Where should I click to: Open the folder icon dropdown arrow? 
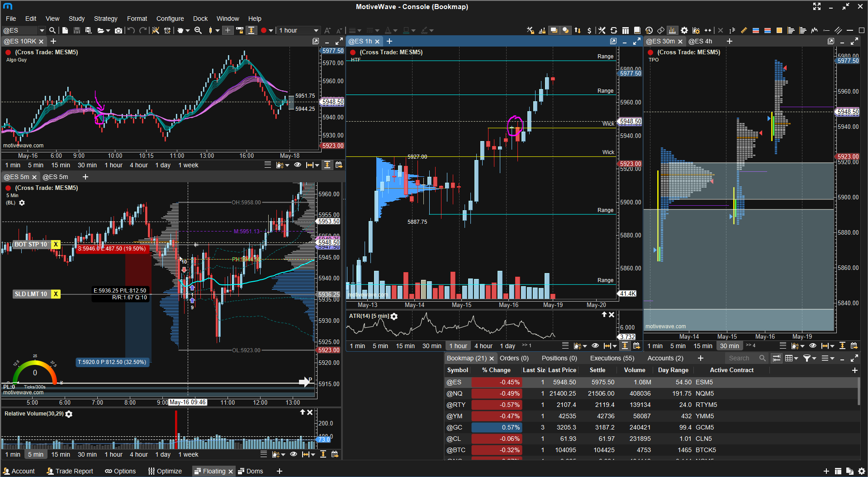[108, 31]
